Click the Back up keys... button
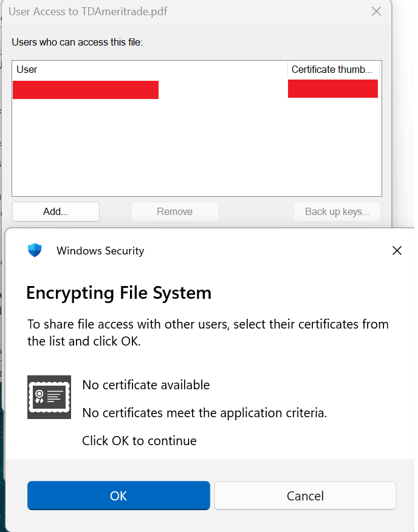 [x=337, y=212]
